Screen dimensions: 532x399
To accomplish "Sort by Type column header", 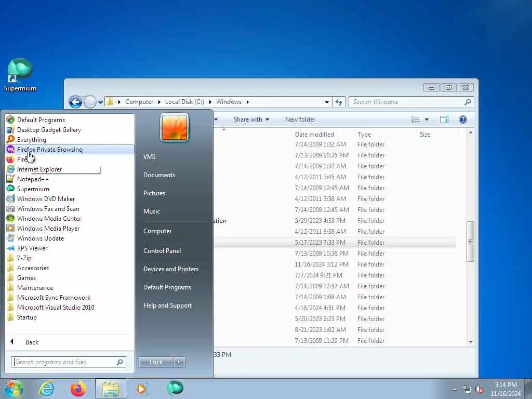I will pos(364,135).
